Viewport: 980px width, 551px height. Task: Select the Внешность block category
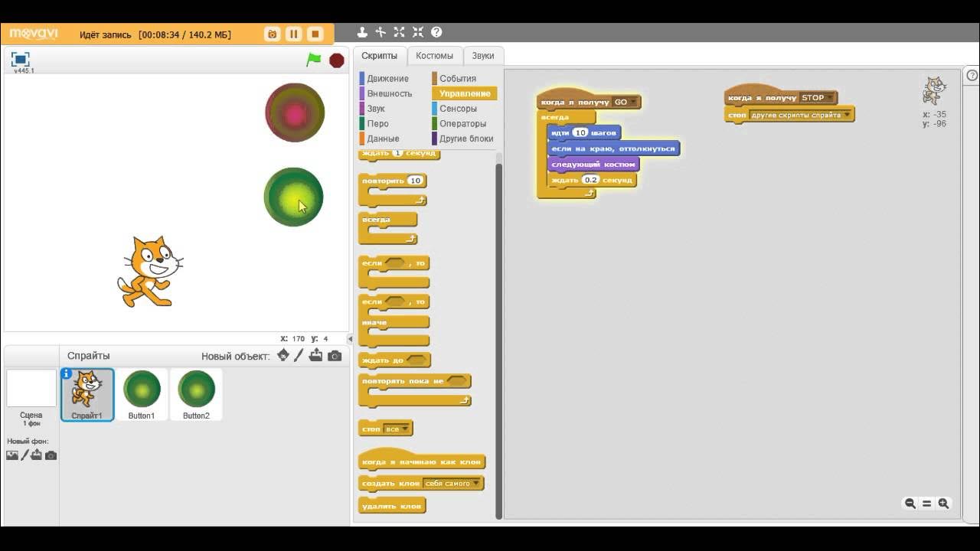point(389,93)
